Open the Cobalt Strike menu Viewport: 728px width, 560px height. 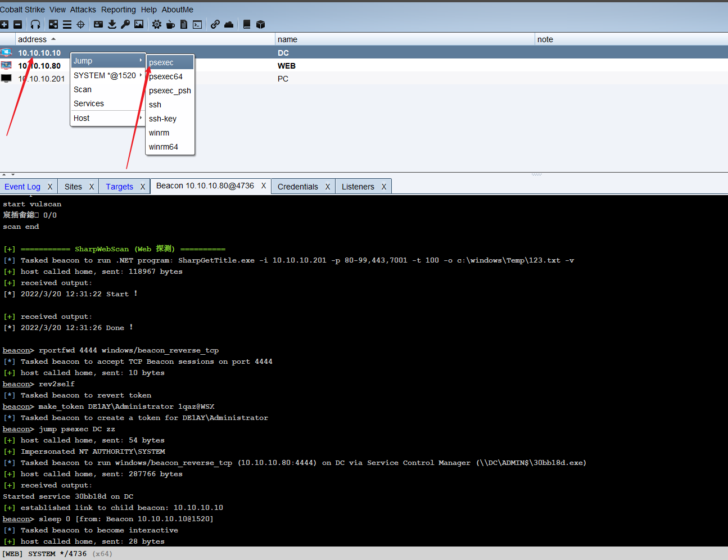point(22,10)
